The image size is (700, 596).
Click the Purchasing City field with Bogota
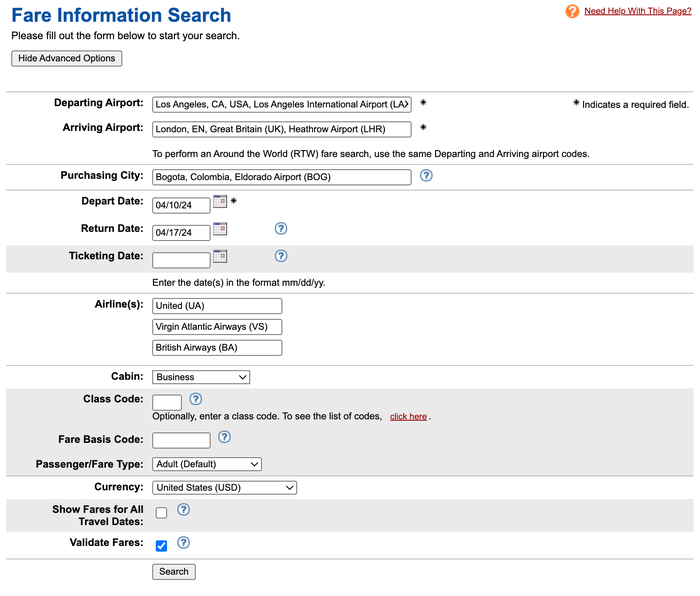(282, 177)
